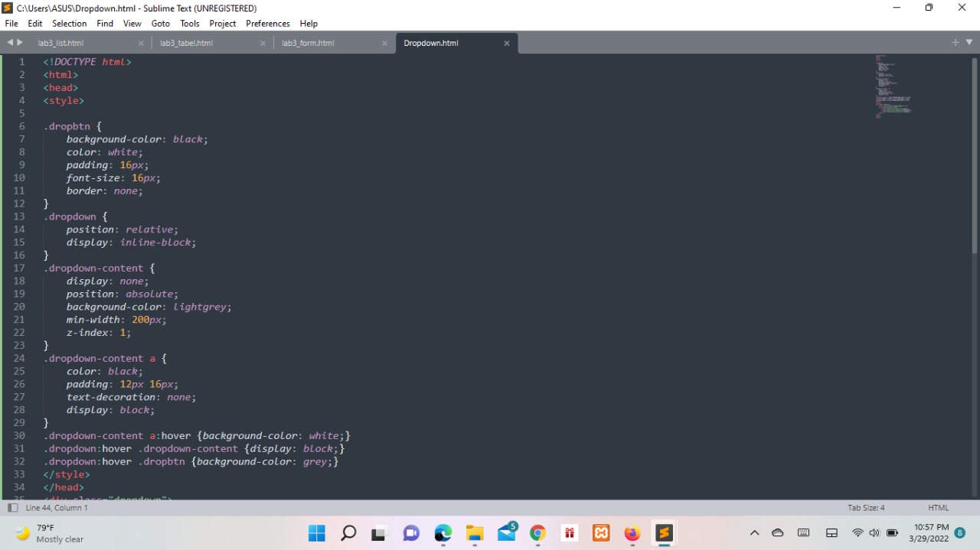Open the volume control tray icon

[874, 533]
